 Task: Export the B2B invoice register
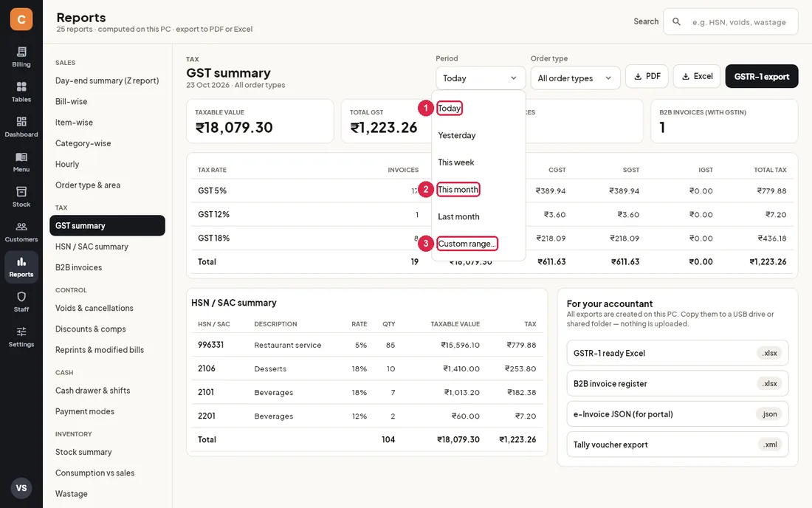(678, 384)
